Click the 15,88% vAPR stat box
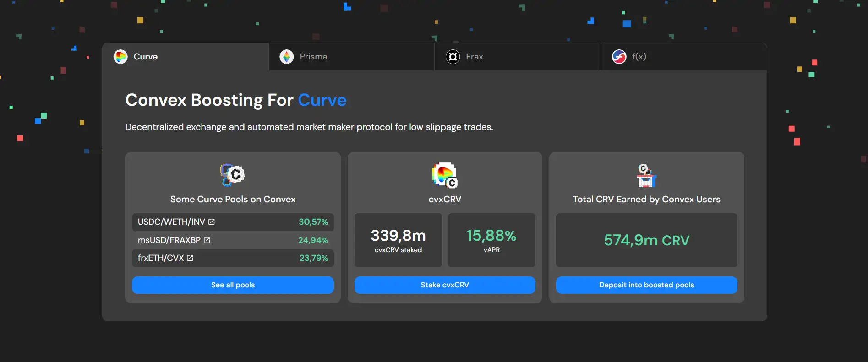Image resolution: width=868 pixels, height=362 pixels. pos(491,240)
